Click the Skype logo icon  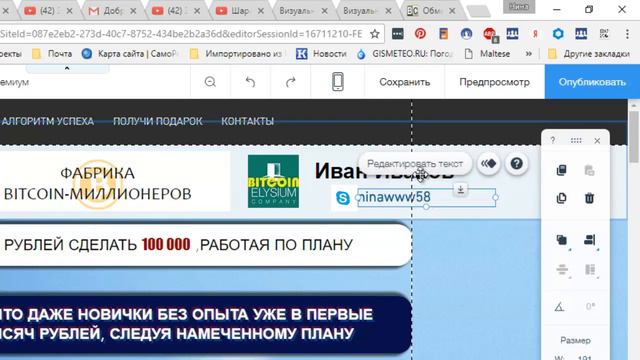point(343,198)
